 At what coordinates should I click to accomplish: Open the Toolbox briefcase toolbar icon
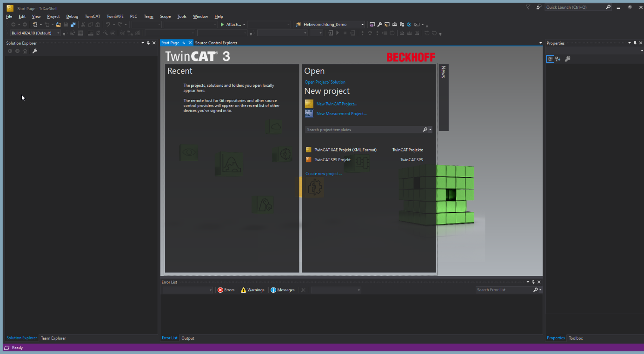[395, 25]
